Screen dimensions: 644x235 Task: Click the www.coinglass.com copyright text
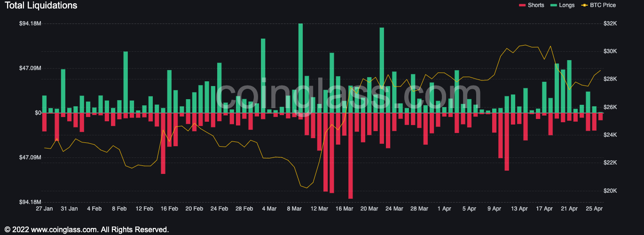click(87, 230)
